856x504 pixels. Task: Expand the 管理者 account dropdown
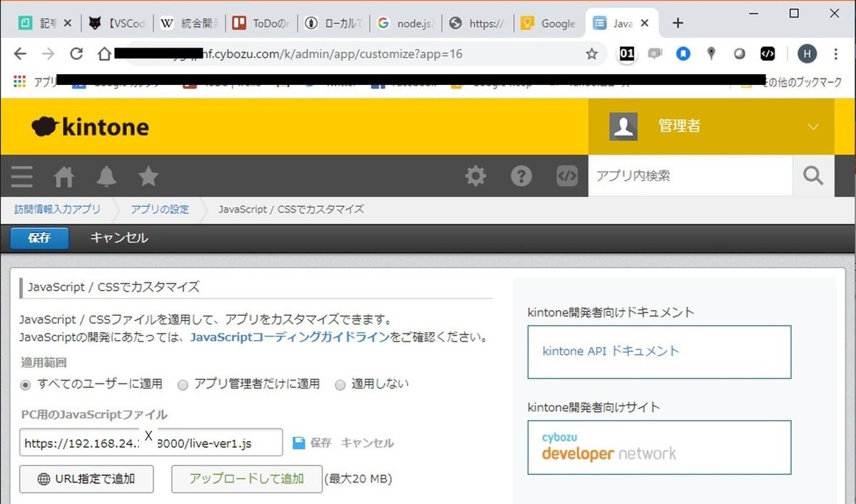812,126
